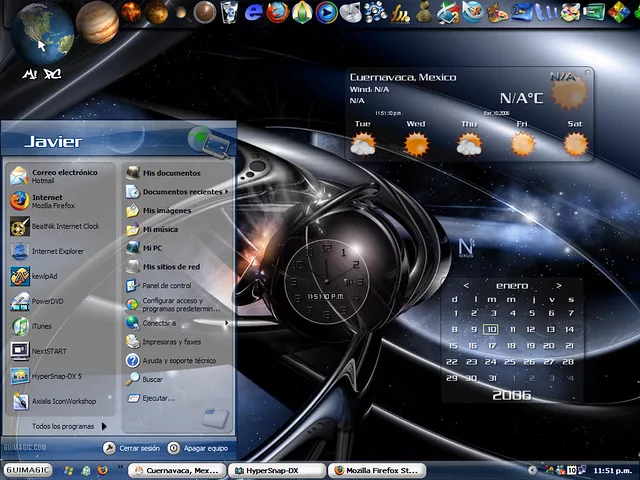Launch iTunes from the pinned programs list

(40, 326)
